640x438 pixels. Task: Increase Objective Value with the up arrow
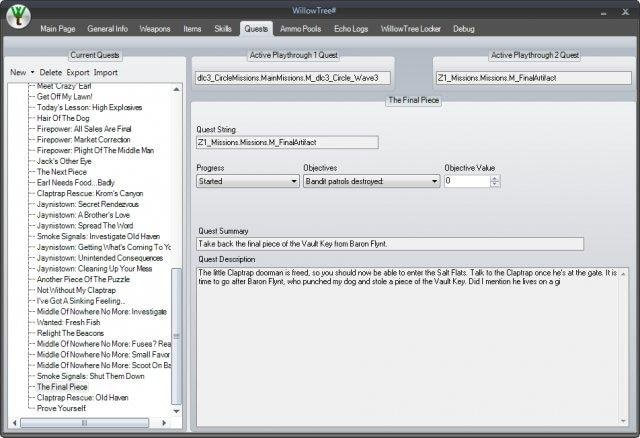pyautogui.click(x=495, y=178)
